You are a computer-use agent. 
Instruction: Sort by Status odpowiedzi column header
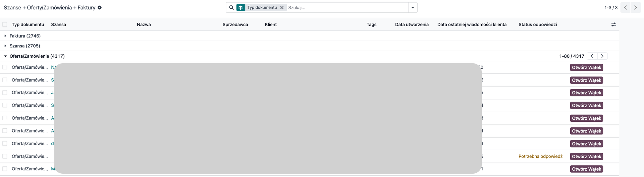(x=537, y=24)
